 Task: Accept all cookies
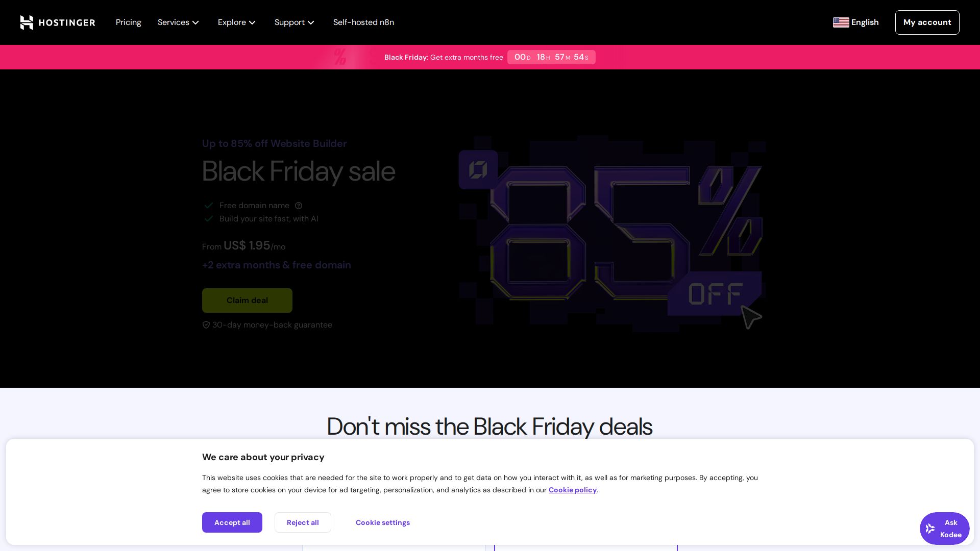pyautogui.click(x=232, y=522)
